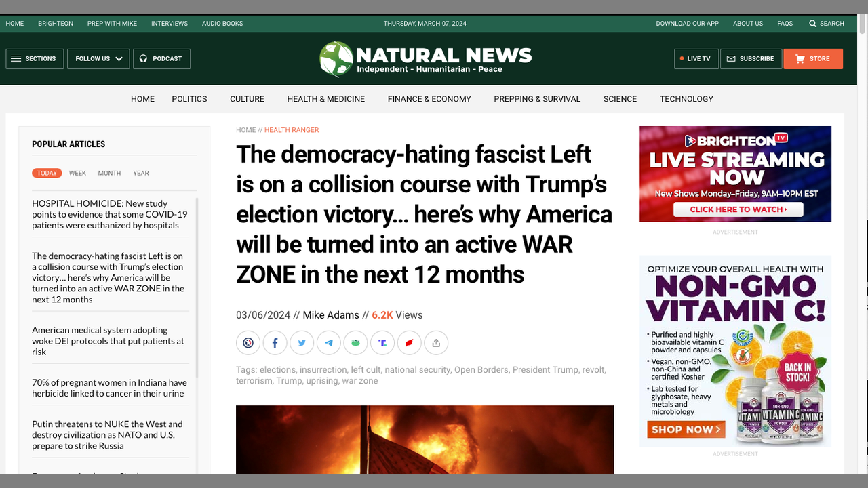The image size is (868, 488).
Task: Open the Sections hamburger menu
Action: click(x=35, y=59)
